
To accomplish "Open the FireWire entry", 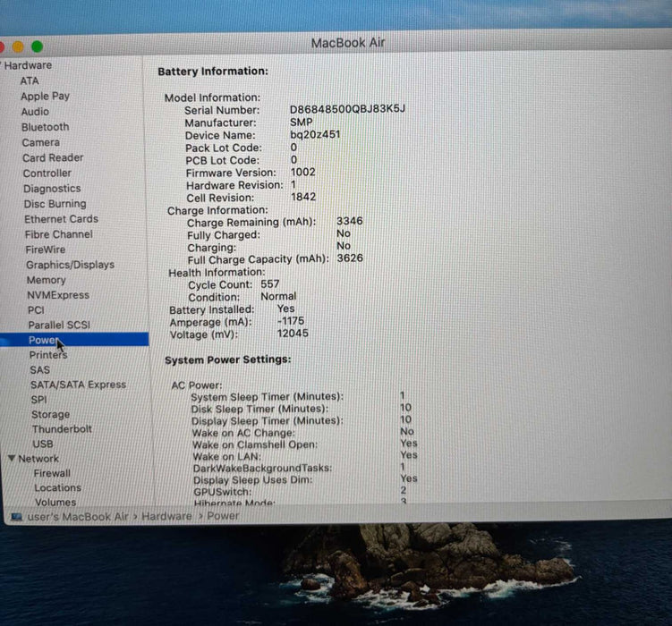I will (x=46, y=250).
